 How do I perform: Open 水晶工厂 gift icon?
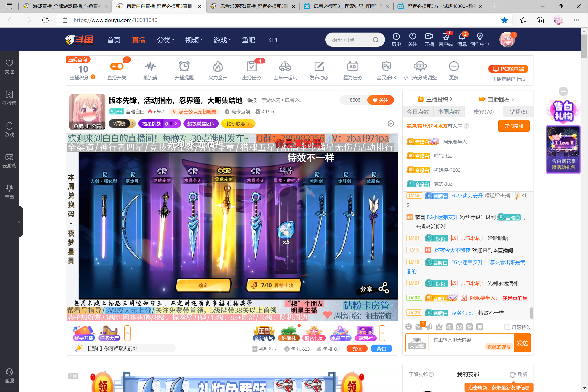pyautogui.click(x=340, y=333)
